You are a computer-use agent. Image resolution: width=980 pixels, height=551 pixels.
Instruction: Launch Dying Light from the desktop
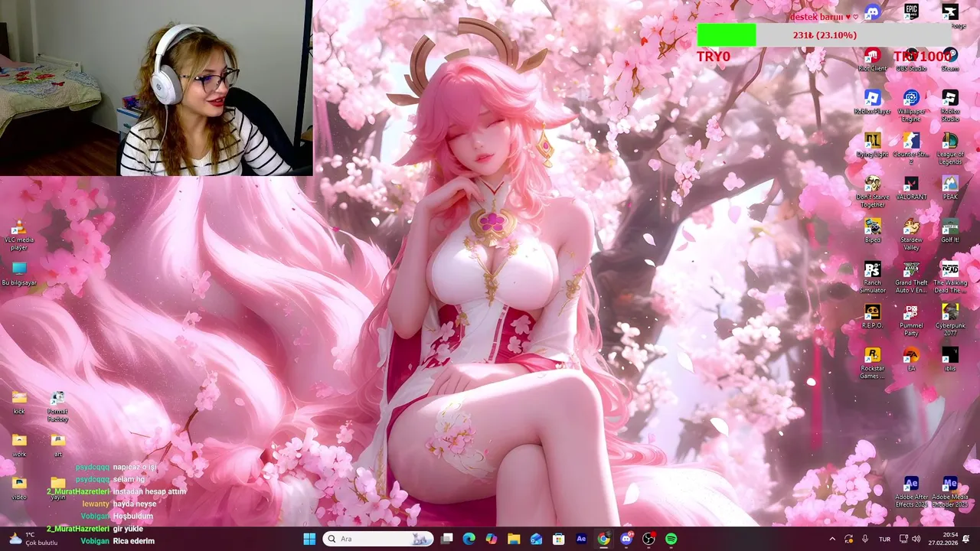872,145
